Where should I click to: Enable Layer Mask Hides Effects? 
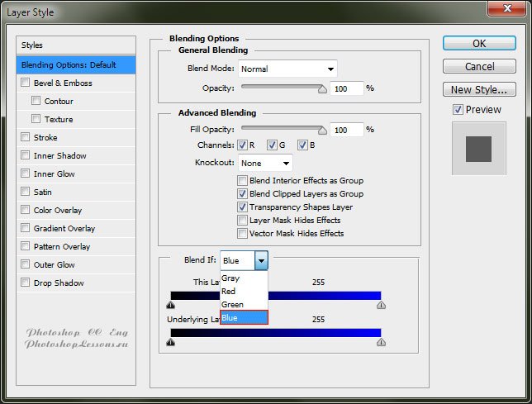pos(242,221)
